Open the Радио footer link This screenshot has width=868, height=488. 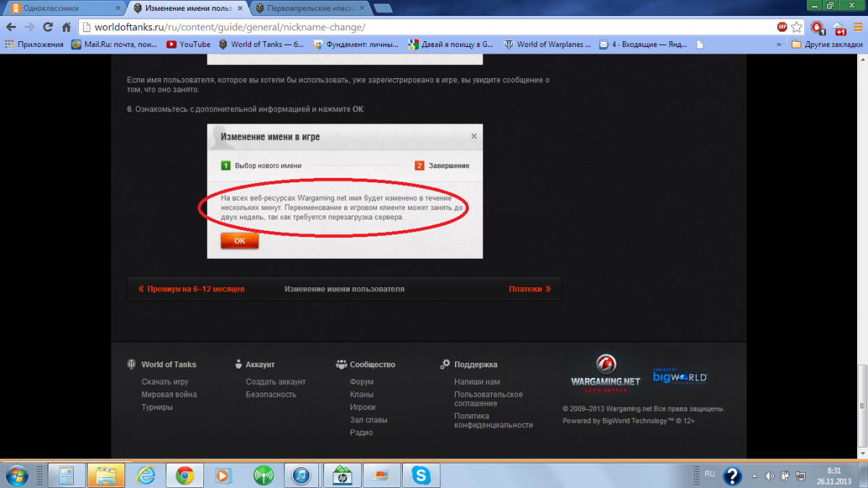click(362, 432)
